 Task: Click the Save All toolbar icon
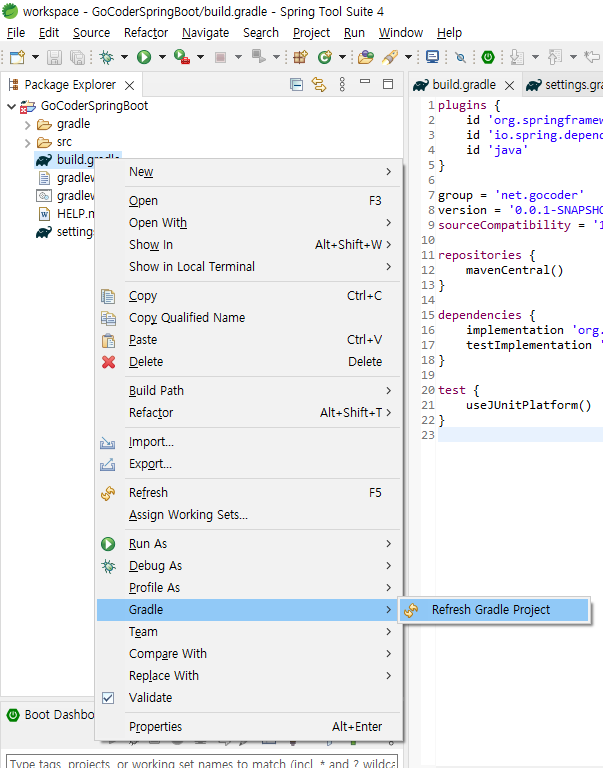[x=77, y=57]
